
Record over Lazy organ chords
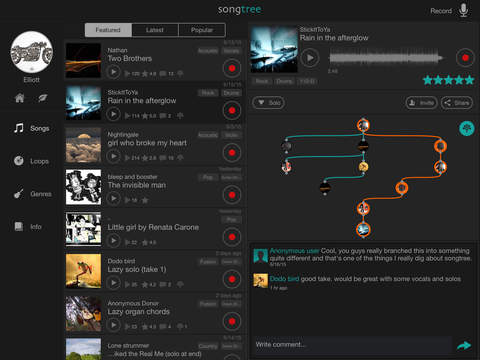(x=232, y=321)
